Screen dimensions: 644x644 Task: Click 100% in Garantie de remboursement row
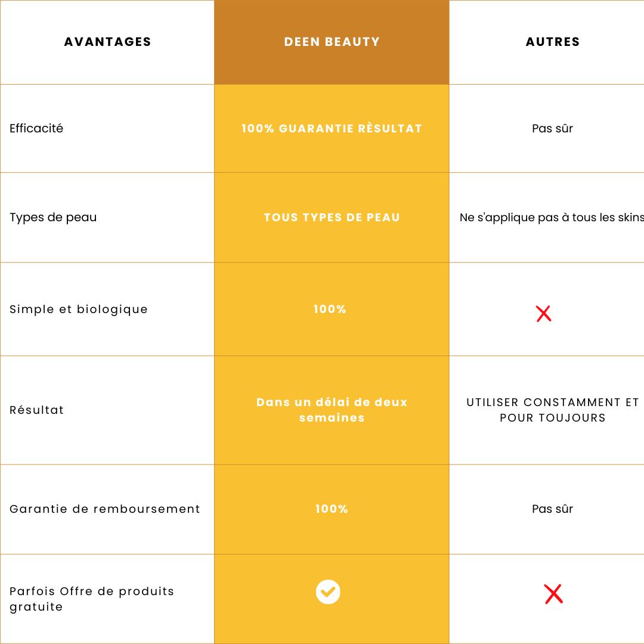(x=332, y=509)
